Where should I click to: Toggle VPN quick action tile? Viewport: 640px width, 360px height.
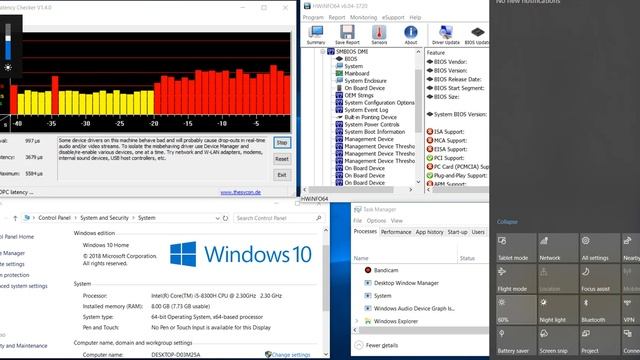tap(631, 310)
